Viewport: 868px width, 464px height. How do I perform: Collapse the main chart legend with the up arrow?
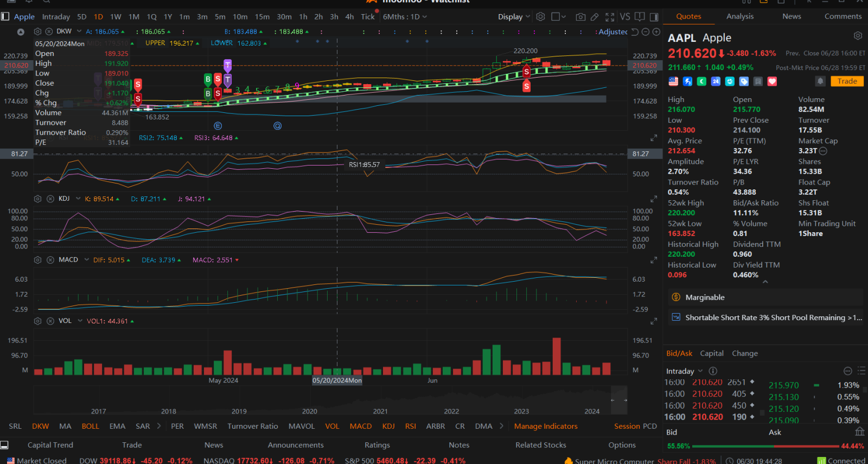click(x=21, y=32)
